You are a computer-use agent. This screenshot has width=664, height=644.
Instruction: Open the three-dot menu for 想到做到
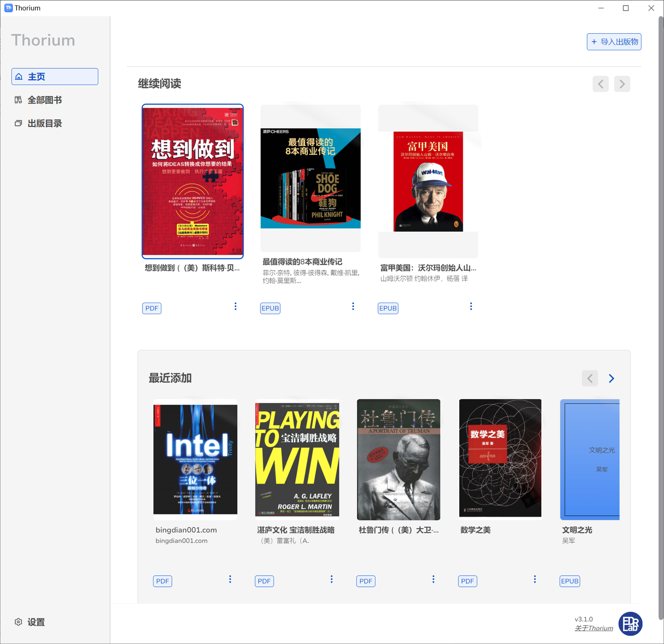coord(236,306)
